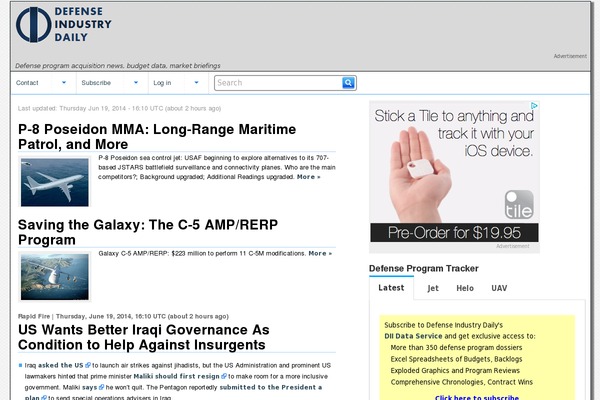Click 'Comprehensive Chronologies, Contract Wins' text
The image size is (600, 400).
(461, 382)
